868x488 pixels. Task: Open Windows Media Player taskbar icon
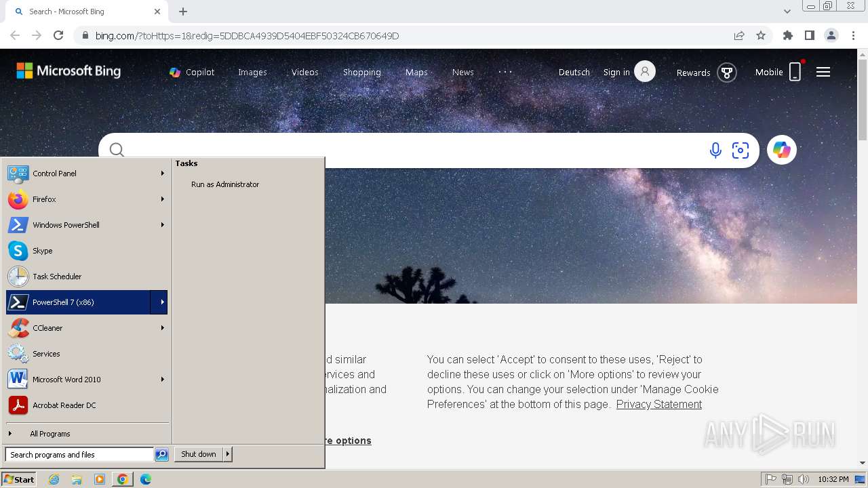pyautogui.click(x=100, y=479)
